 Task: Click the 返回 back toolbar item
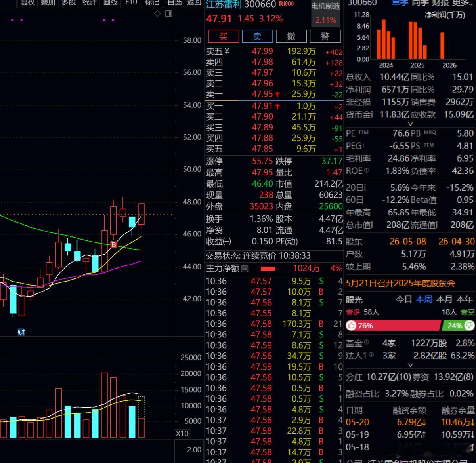(194, 3)
